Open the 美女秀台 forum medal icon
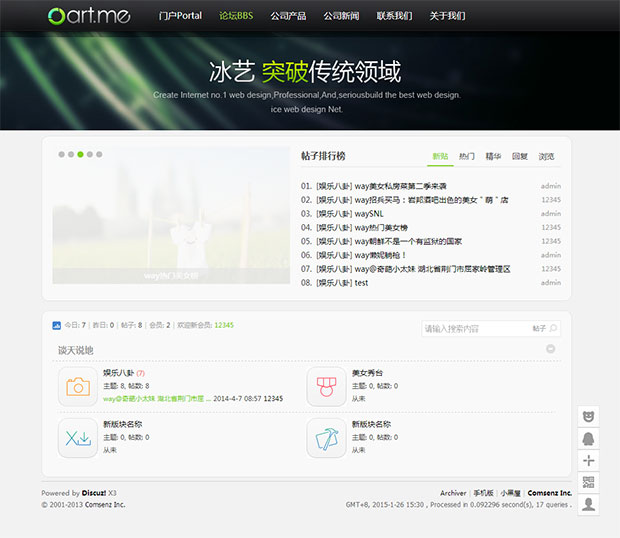This screenshot has width=620, height=538. click(326, 387)
